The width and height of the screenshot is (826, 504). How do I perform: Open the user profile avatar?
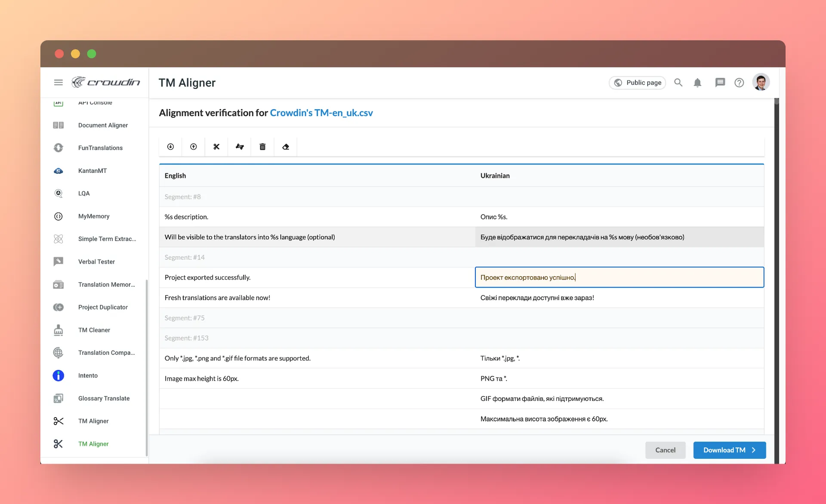[x=761, y=82]
